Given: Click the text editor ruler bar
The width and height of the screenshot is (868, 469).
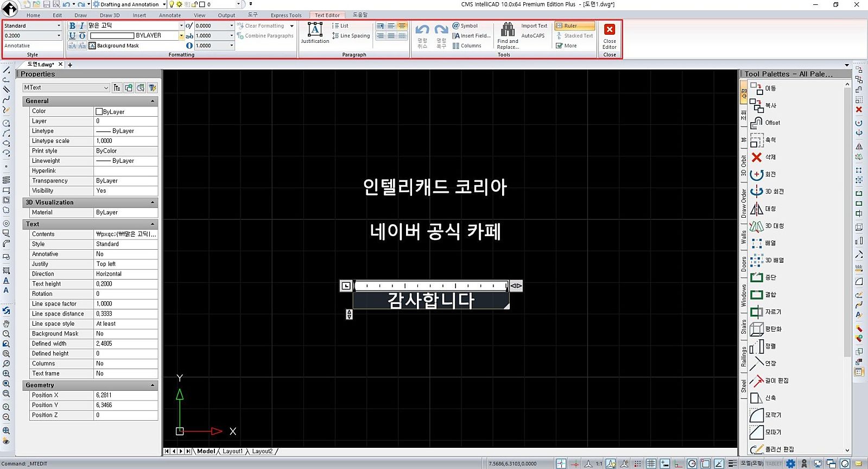Looking at the screenshot, I should point(431,286).
